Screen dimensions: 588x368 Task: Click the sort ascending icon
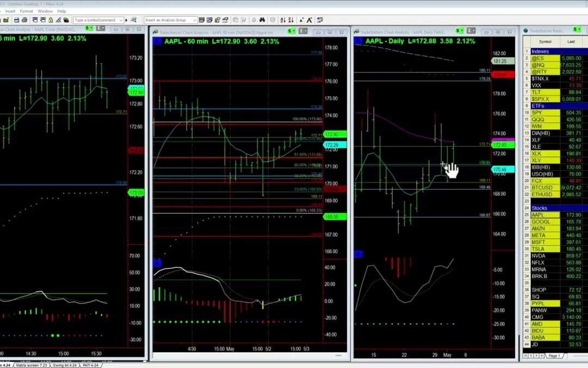click(283, 20)
